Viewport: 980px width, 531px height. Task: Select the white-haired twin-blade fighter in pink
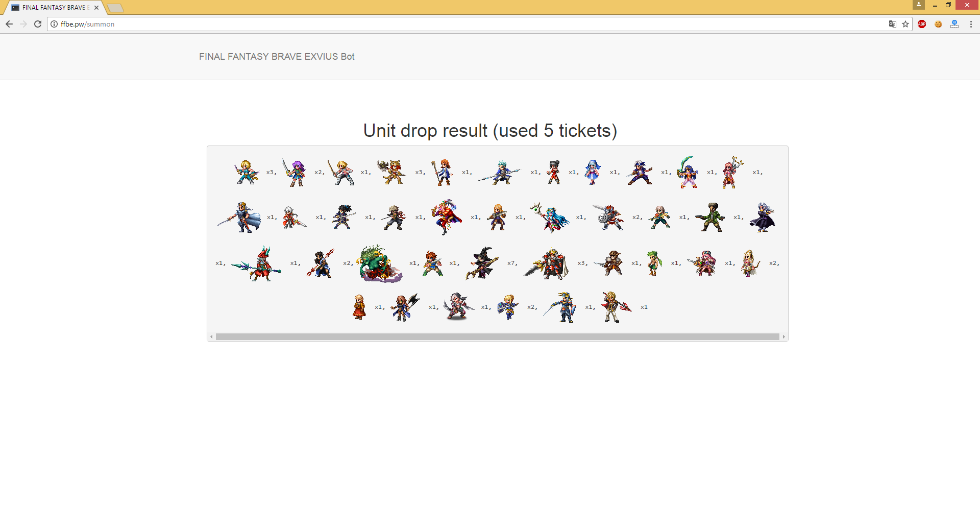pos(458,306)
